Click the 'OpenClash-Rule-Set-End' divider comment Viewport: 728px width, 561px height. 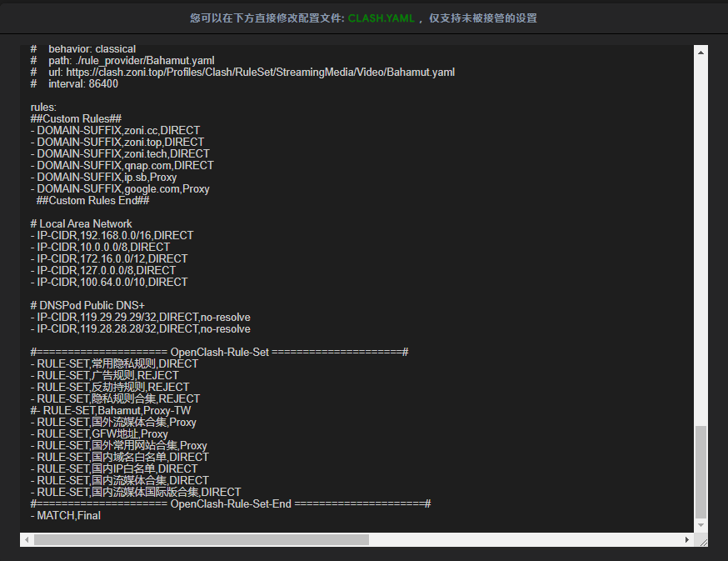click(x=231, y=503)
